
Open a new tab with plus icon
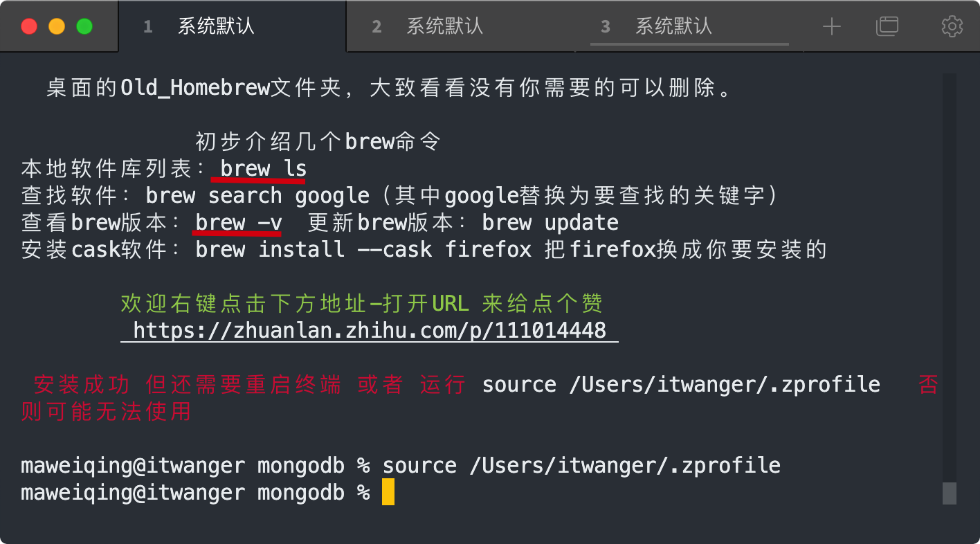point(831,27)
